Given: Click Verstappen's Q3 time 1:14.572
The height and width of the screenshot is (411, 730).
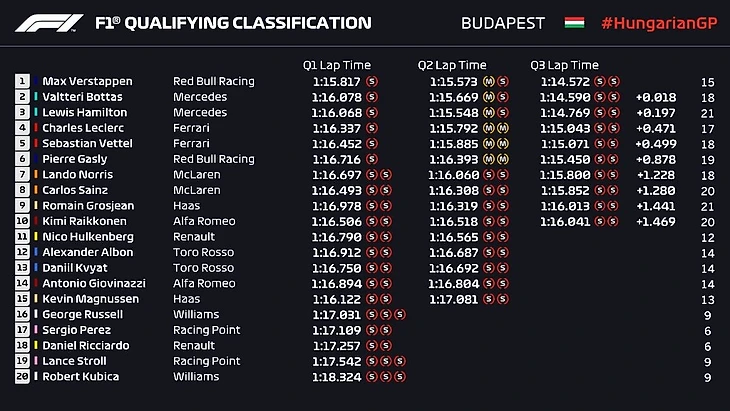Looking at the screenshot, I should pyautogui.click(x=564, y=81).
